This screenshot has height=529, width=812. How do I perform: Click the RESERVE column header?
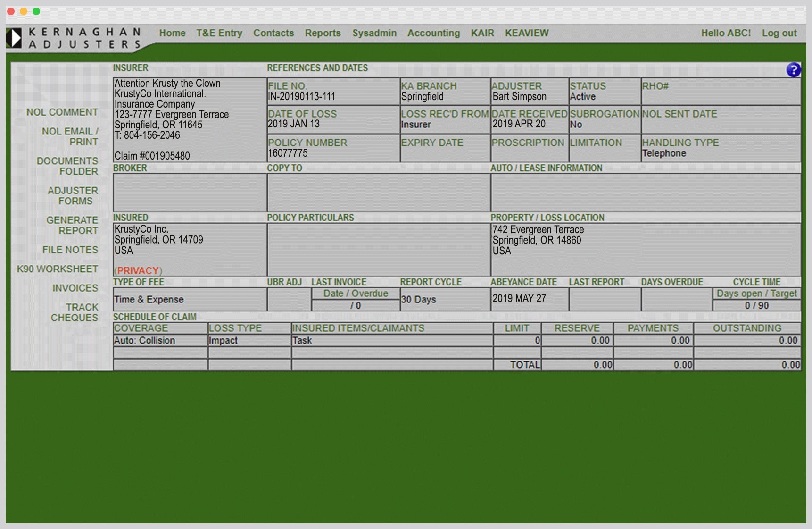coord(577,328)
